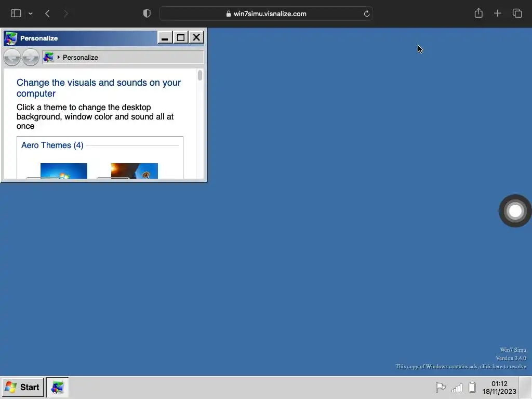The height and width of the screenshot is (399, 532).
Task: Click the Personalize taskbar button
Action: (x=57, y=387)
